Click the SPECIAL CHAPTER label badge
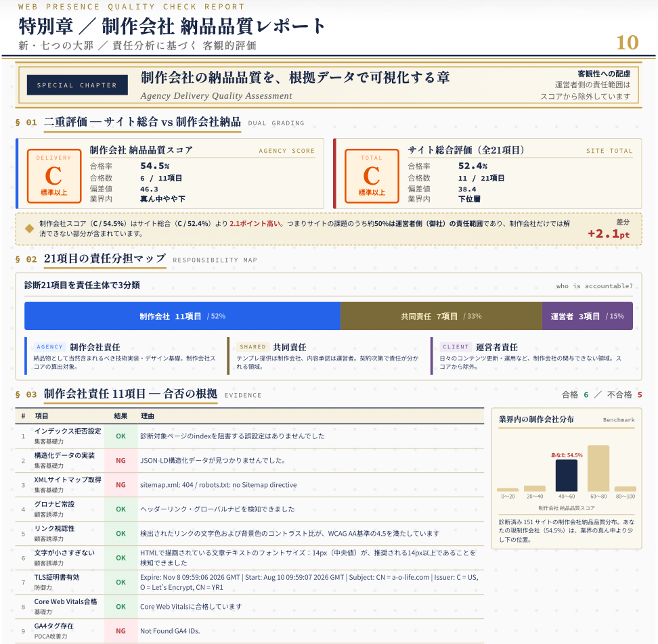This screenshot has width=658, height=644. pos(77,85)
